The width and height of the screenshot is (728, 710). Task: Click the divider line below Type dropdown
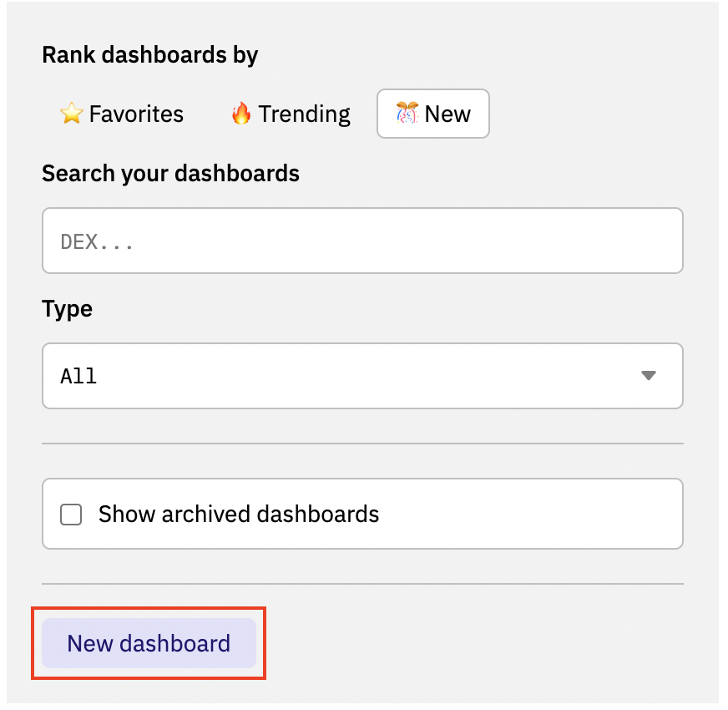click(362, 444)
